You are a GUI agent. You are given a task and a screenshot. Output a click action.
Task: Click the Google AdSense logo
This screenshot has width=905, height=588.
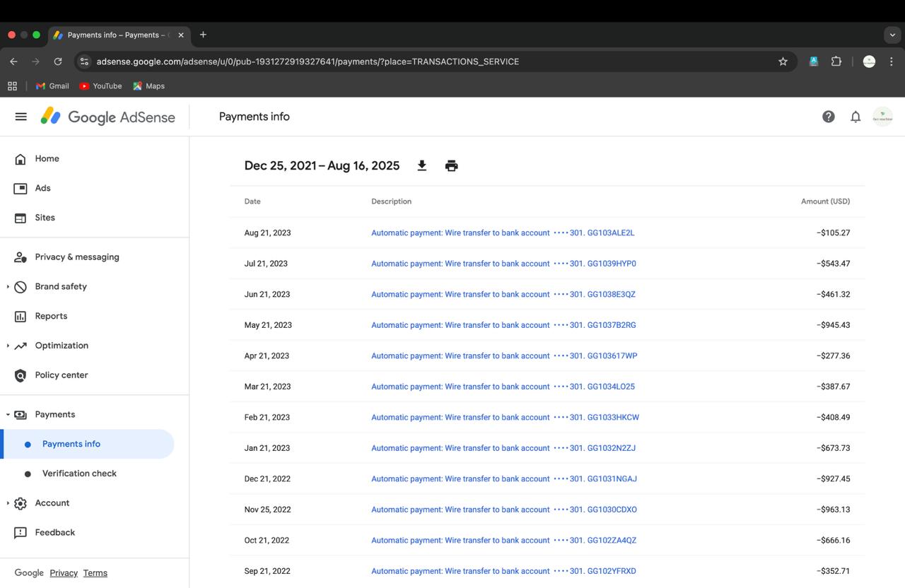click(x=107, y=117)
